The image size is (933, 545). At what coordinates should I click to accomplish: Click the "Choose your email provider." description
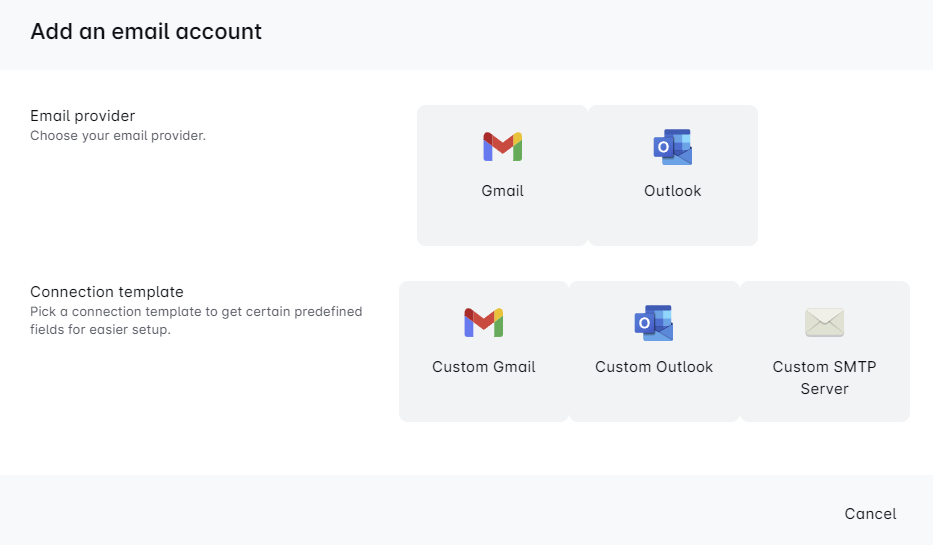click(x=117, y=136)
